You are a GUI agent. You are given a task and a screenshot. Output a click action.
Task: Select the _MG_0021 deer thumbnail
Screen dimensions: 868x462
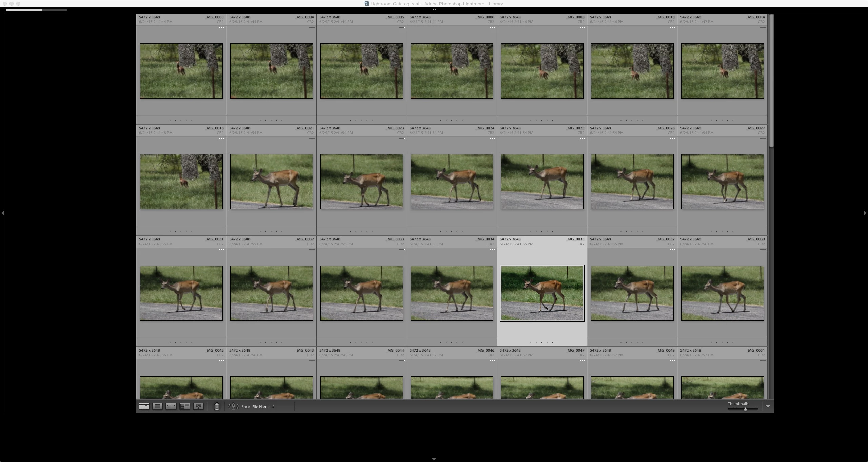271,182
